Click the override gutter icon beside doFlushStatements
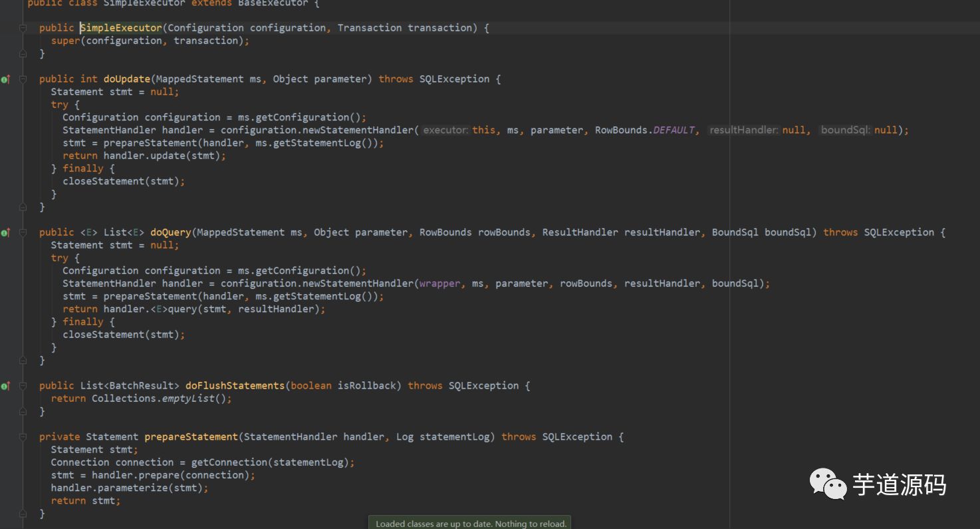The width and height of the screenshot is (980, 529). (x=5, y=386)
